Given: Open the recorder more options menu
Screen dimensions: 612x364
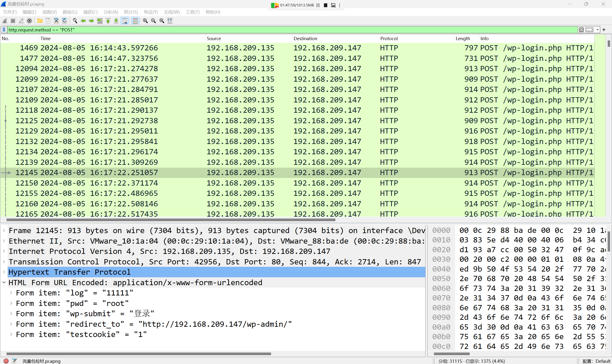Looking at the screenshot, I should pyautogui.click(x=340, y=5).
